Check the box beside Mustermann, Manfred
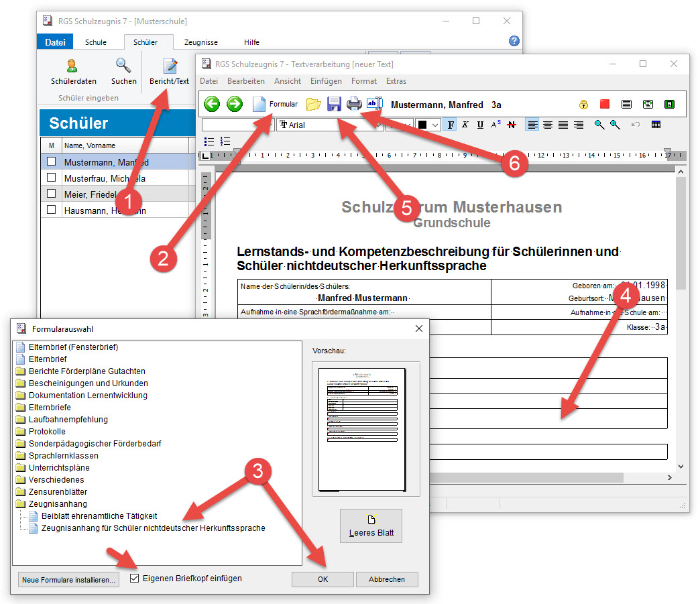700x604 pixels. point(52,162)
